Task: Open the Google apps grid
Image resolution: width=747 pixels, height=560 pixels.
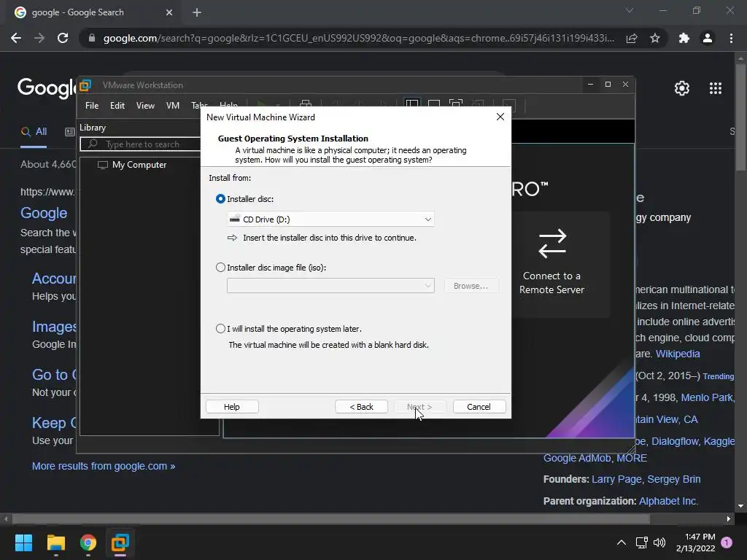Action: coord(716,88)
